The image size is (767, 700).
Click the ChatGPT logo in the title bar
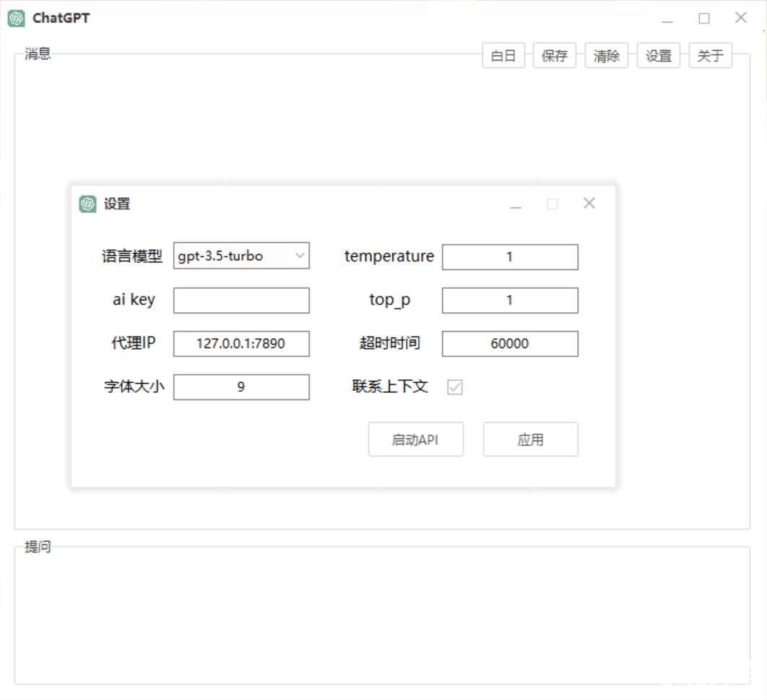coord(15,17)
